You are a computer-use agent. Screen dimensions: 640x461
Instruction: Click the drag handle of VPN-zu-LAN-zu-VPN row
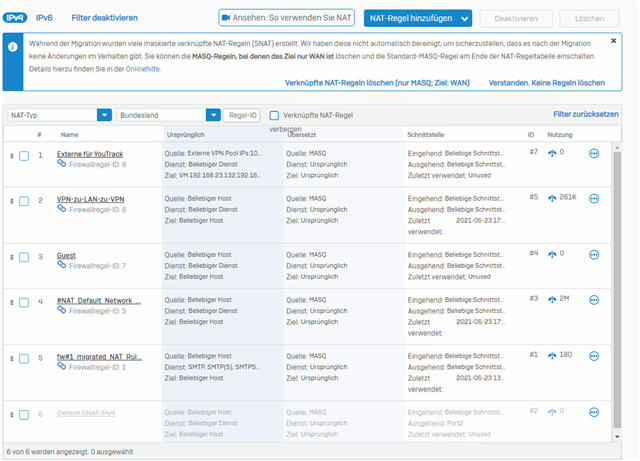click(11, 201)
